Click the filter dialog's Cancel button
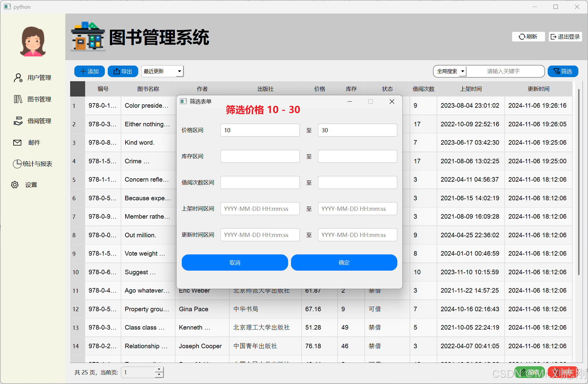588x384 pixels. pyautogui.click(x=235, y=263)
